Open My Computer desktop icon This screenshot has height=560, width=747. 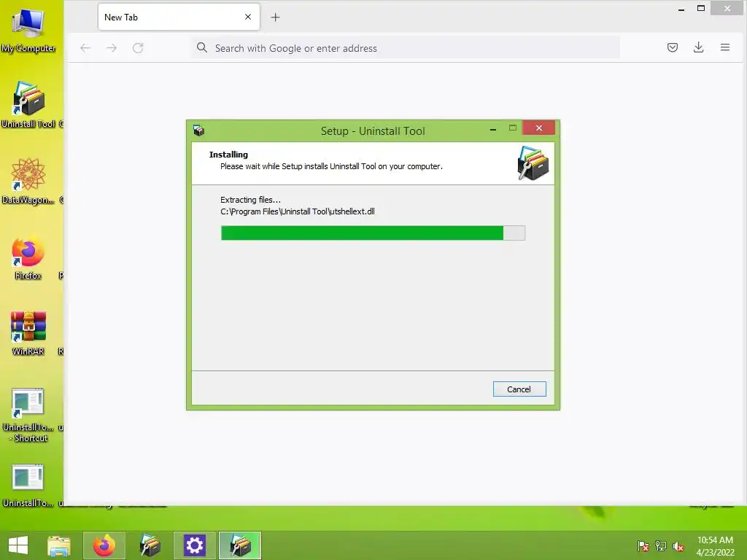coord(28,29)
